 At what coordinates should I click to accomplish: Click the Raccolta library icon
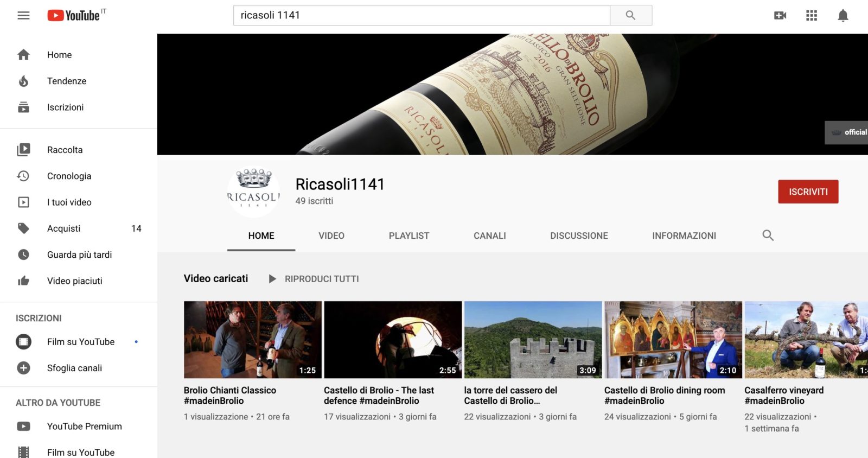(x=23, y=150)
